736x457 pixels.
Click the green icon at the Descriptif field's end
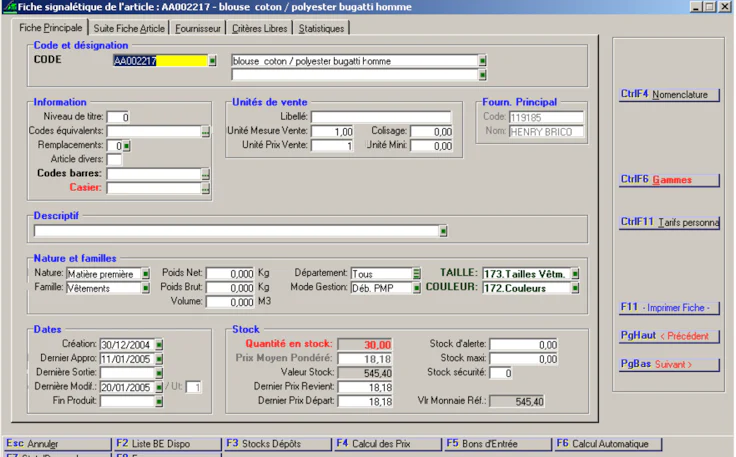click(443, 232)
